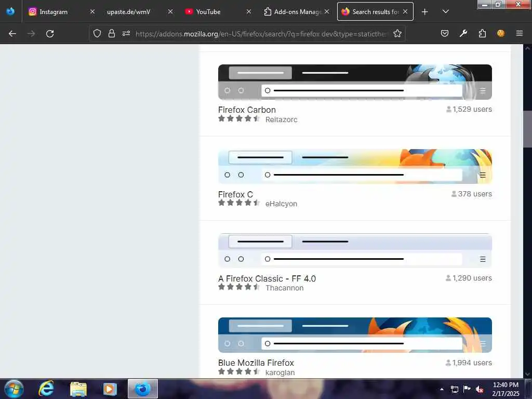Viewport: 532px width, 399px height.
Task: Click the muted volume tray icon
Action: tap(480, 389)
